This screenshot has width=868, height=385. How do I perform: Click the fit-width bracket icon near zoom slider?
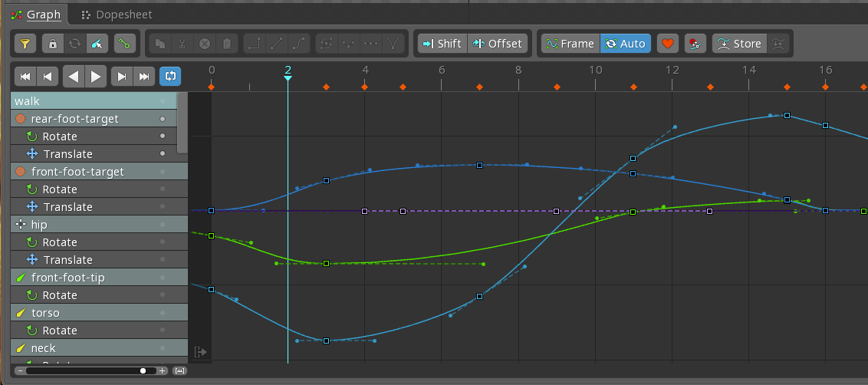point(179,370)
